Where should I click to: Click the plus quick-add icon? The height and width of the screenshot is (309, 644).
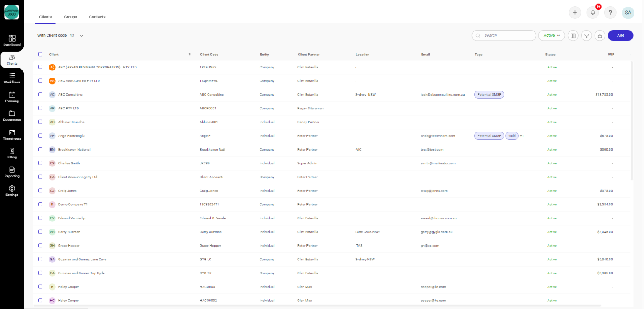click(575, 13)
